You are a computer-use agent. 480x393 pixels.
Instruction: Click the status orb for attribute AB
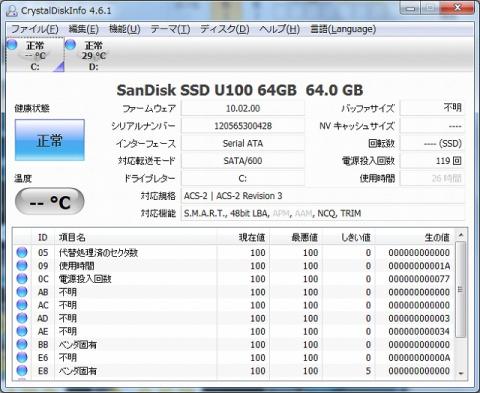[22, 292]
